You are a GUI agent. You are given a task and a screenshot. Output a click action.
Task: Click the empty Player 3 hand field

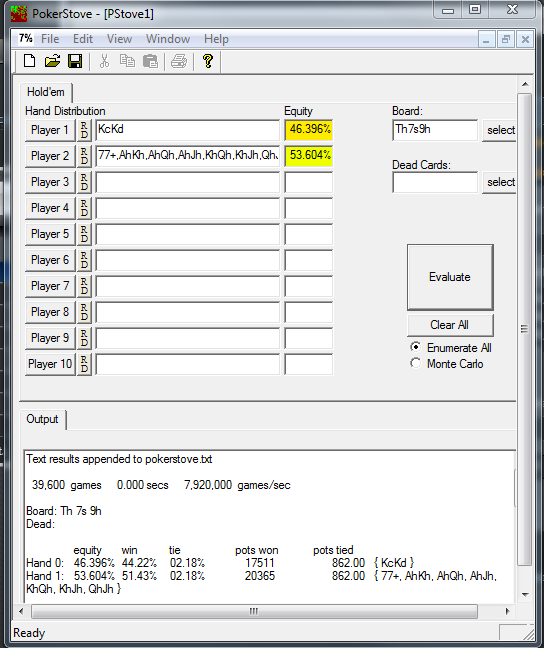click(x=188, y=182)
